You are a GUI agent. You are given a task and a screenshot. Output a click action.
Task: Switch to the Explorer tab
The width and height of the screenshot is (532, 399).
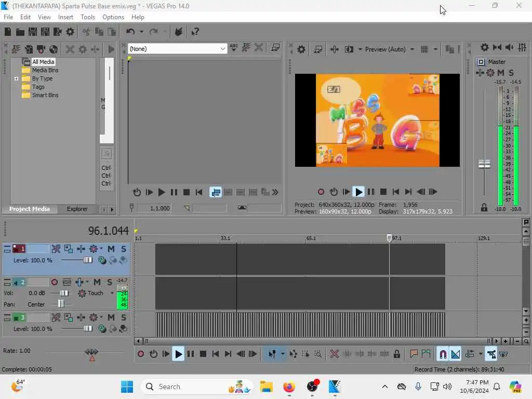pyautogui.click(x=77, y=209)
